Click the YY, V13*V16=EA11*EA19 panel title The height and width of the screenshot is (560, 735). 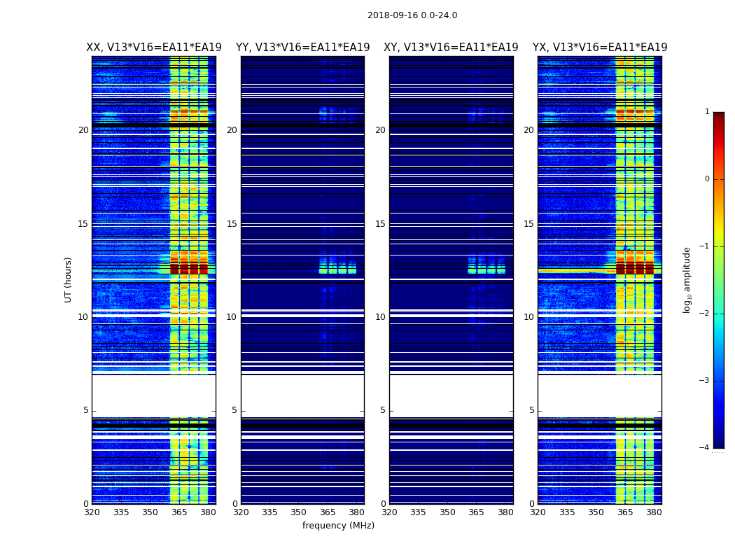pyautogui.click(x=303, y=48)
